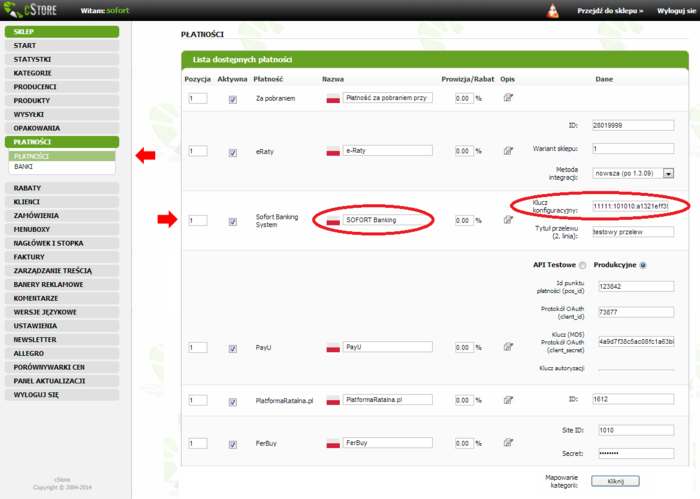Screen dimensions: 700x499
Task: Select PŁATNOŚCI submenu item
Action: pos(62,156)
